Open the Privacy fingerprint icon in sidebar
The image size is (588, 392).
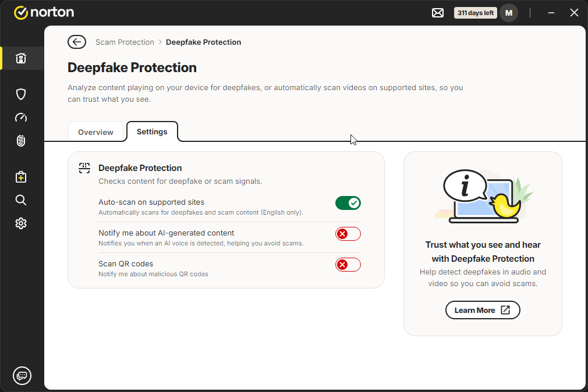point(21,141)
